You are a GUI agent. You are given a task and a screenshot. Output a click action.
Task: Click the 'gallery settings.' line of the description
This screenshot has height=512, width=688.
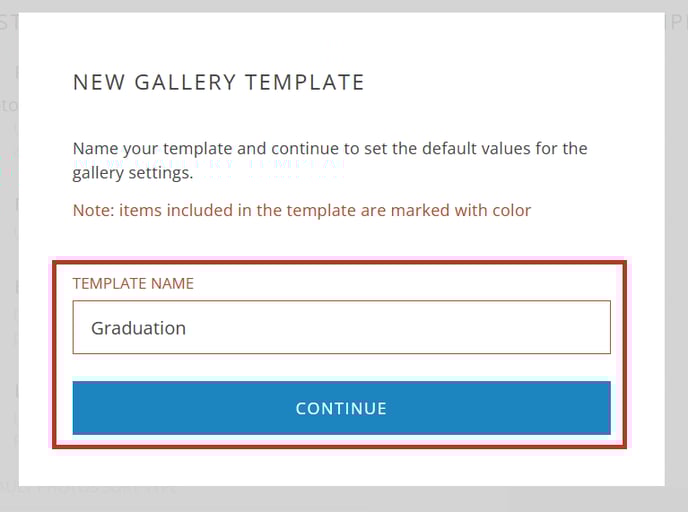coord(133,173)
